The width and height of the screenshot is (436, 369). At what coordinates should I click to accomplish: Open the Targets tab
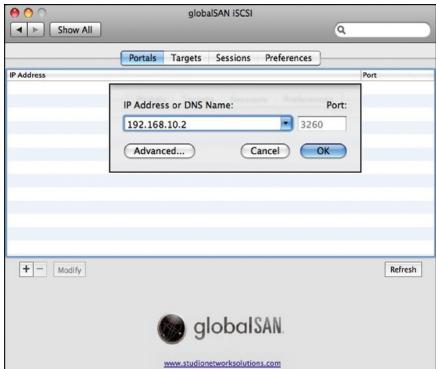click(186, 58)
